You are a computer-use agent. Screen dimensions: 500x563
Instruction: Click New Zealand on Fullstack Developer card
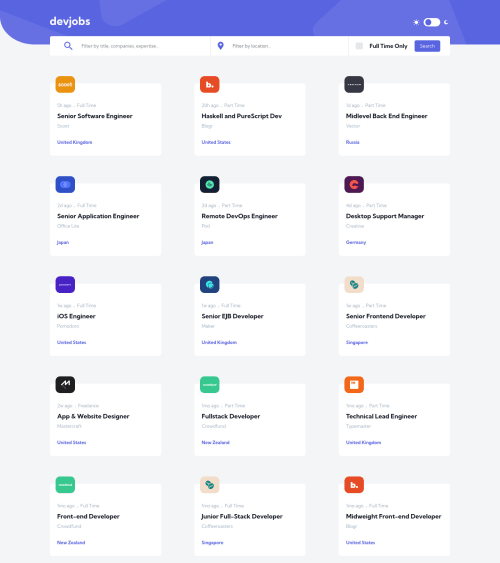(x=215, y=442)
